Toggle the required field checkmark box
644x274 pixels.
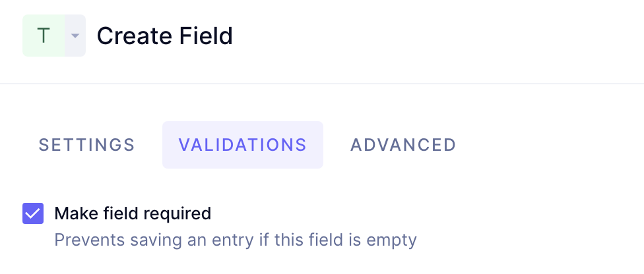(x=33, y=213)
